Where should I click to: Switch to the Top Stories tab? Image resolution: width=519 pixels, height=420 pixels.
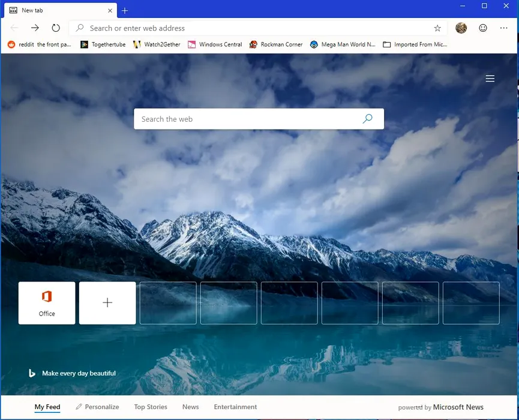[151, 407]
